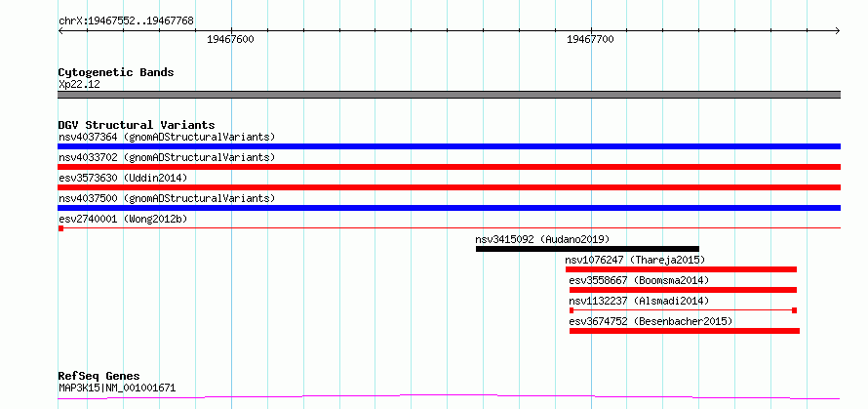Select the red nsv4033702 variant bar
The height and width of the screenshot is (409, 868).
tap(449, 167)
